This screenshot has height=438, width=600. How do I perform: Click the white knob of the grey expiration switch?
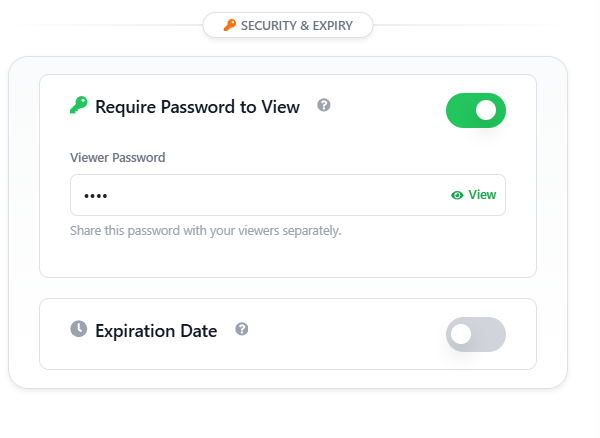tap(462, 335)
